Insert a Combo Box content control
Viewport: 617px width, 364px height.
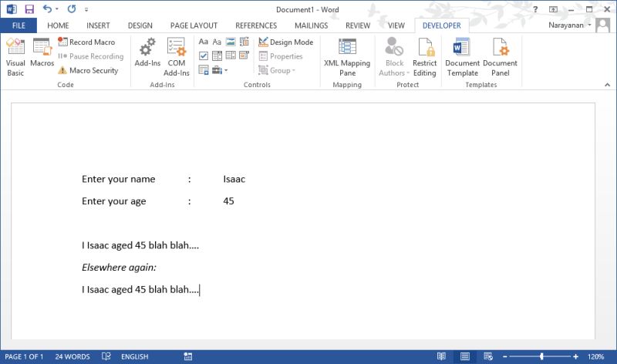coord(217,56)
